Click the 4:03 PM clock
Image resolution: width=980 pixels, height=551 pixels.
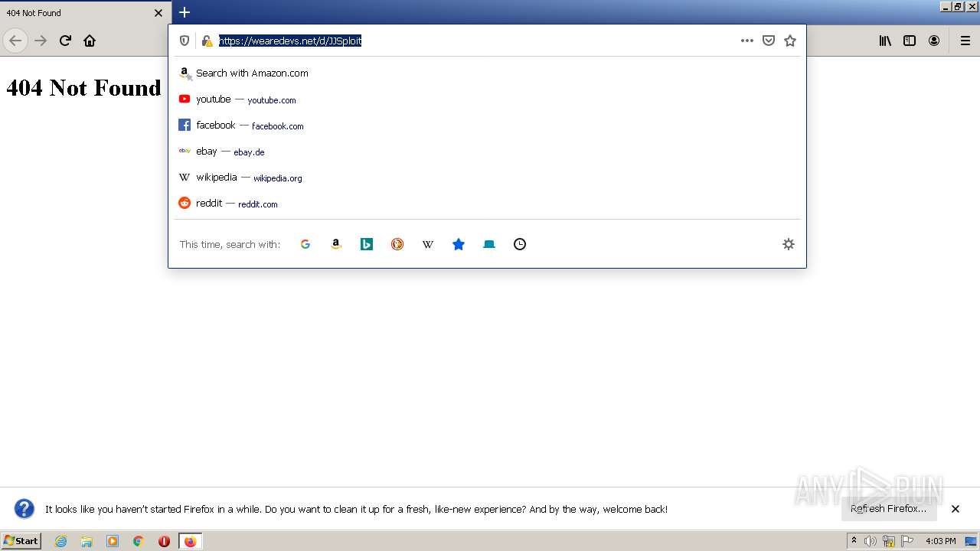click(x=940, y=541)
